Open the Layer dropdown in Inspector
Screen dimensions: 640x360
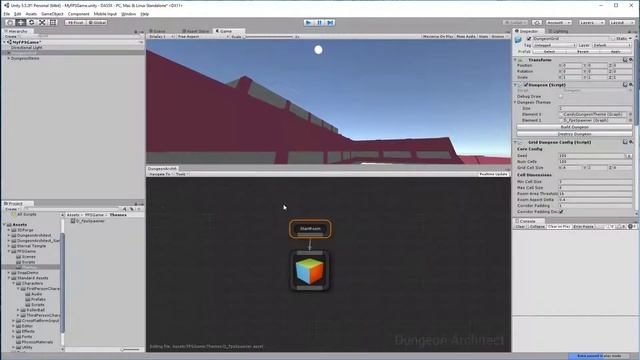[611, 45]
